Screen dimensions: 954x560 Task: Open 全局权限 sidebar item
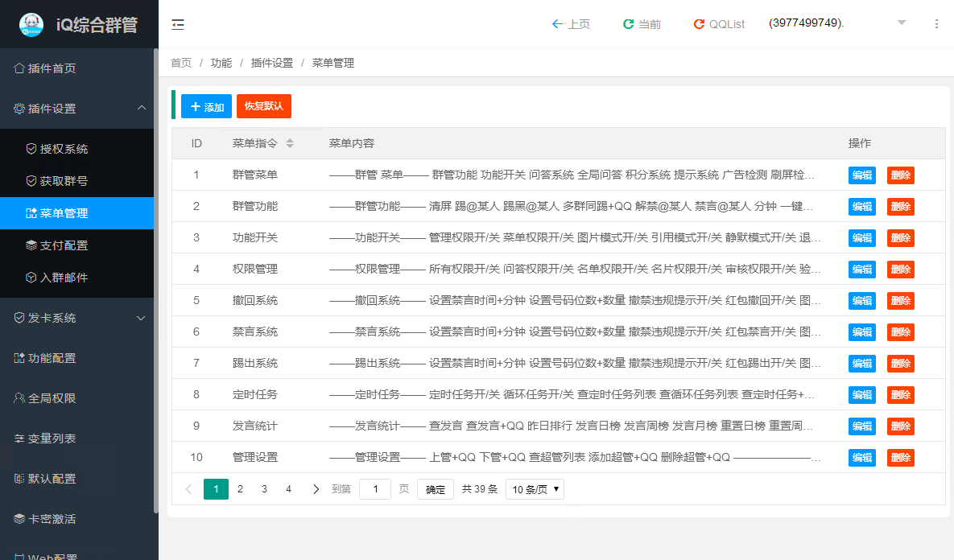52,398
